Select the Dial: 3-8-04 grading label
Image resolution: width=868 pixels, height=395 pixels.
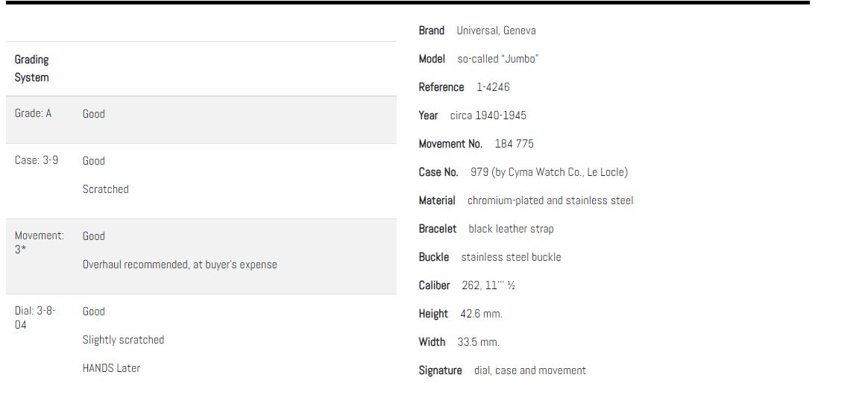[35, 318]
